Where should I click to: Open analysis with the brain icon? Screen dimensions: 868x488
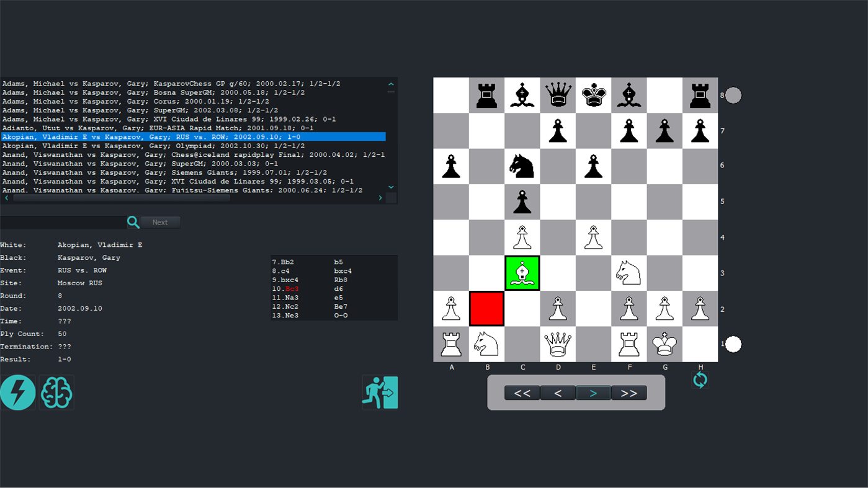point(56,393)
